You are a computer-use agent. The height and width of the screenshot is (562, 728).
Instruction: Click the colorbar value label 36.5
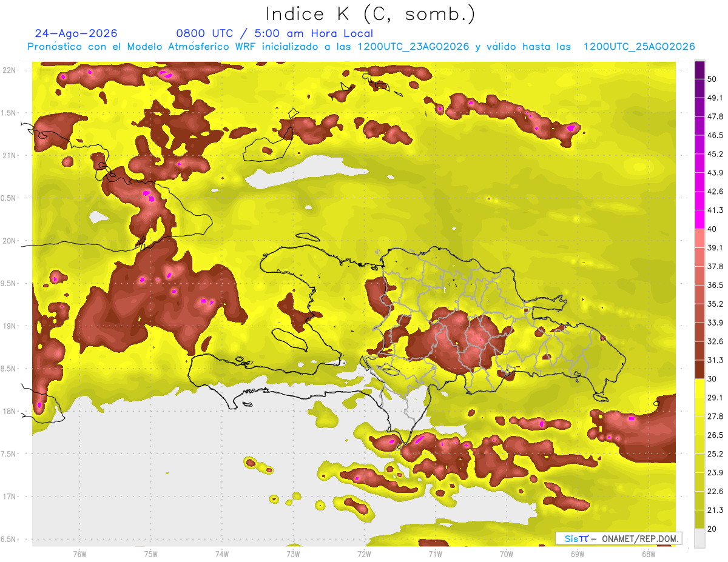(x=715, y=285)
